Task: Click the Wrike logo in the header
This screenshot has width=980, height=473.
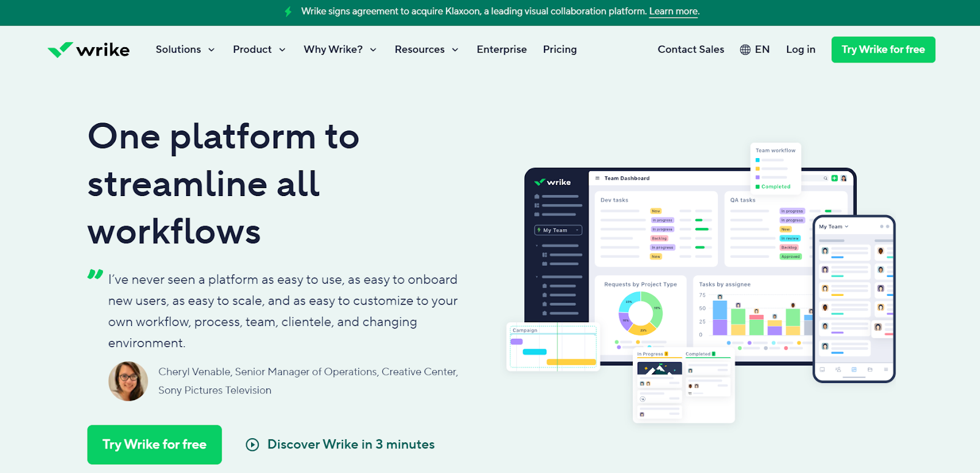Action: pos(89,50)
